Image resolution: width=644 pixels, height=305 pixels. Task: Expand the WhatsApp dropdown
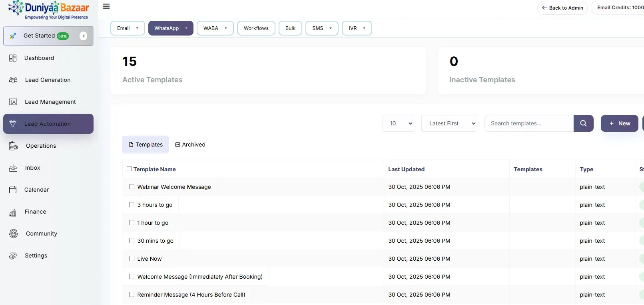coord(171,28)
